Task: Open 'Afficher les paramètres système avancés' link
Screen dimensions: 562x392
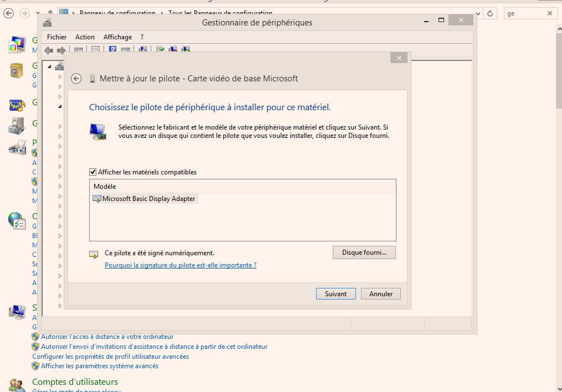Action: click(x=100, y=366)
